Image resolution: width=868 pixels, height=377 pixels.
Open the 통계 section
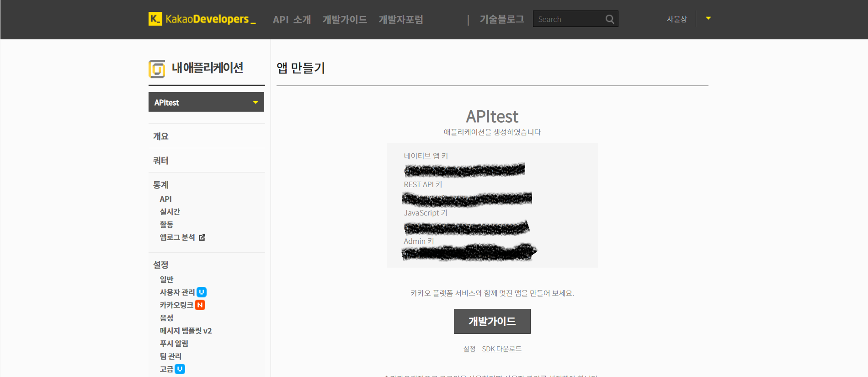click(161, 185)
